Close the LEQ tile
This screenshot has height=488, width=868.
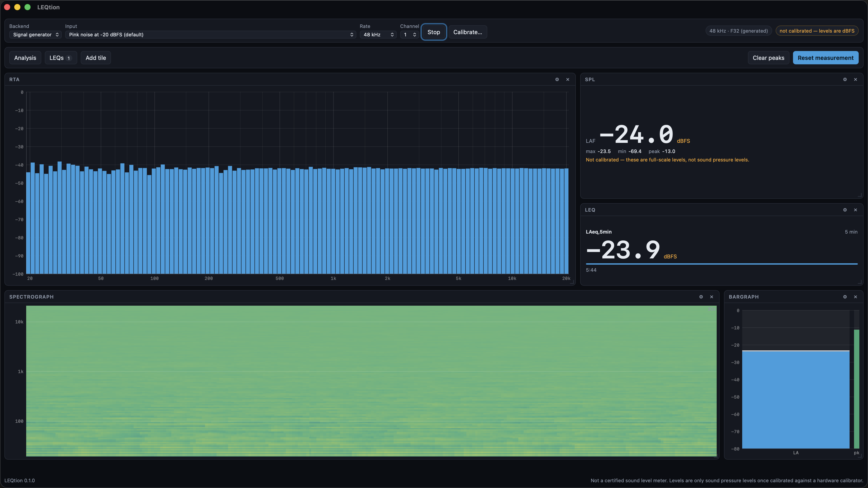(856, 210)
